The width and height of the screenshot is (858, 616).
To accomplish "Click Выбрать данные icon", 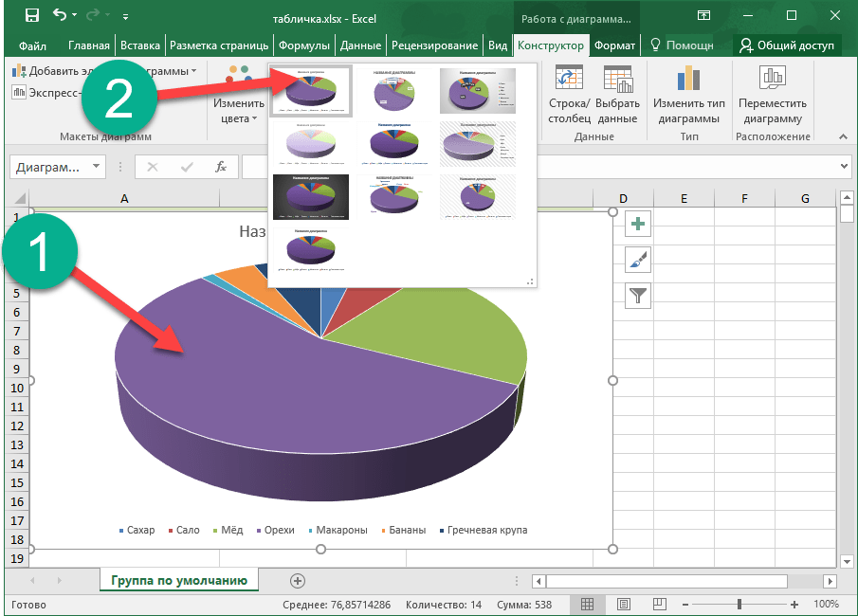I will coord(617,80).
